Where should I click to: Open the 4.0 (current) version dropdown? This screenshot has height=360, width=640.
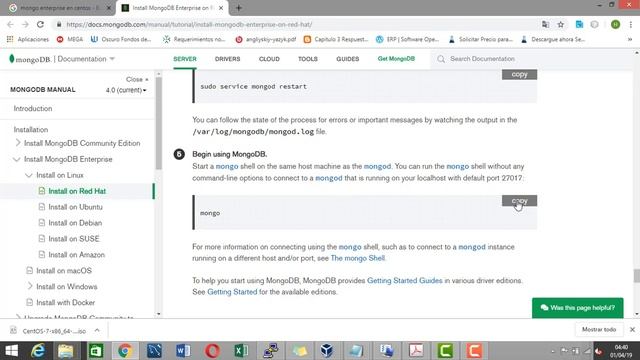pyautogui.click(x=126, y=90)
